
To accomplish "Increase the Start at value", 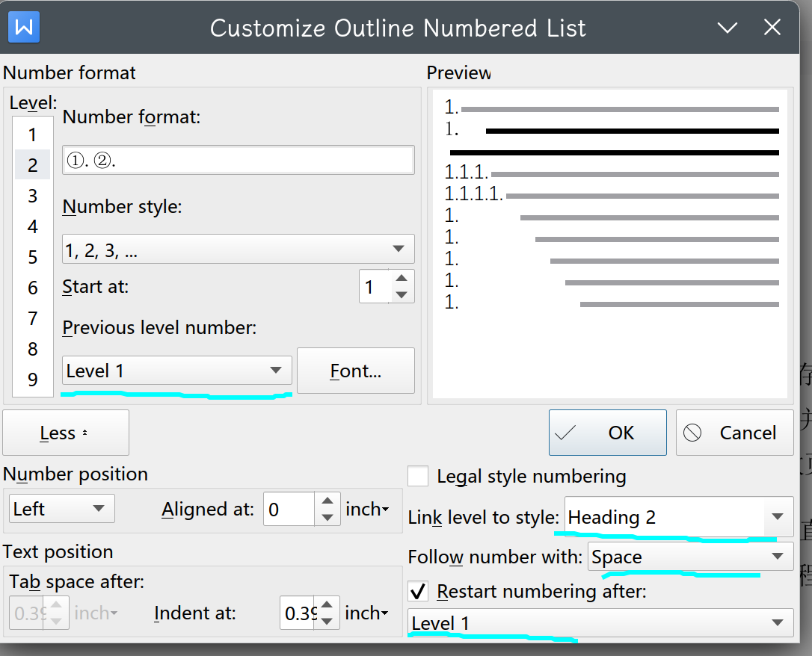I will point(402,279).
